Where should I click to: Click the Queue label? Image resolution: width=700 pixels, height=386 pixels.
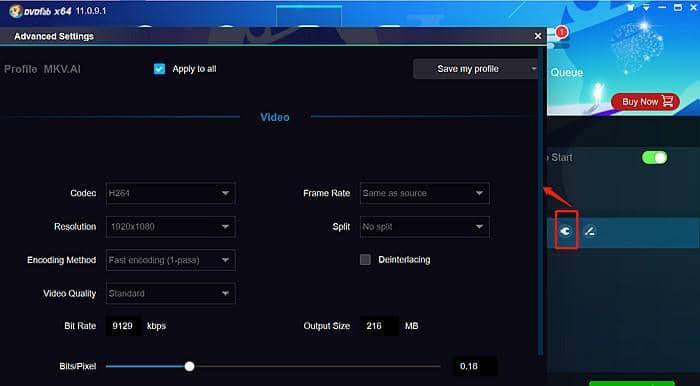[567, 73]
